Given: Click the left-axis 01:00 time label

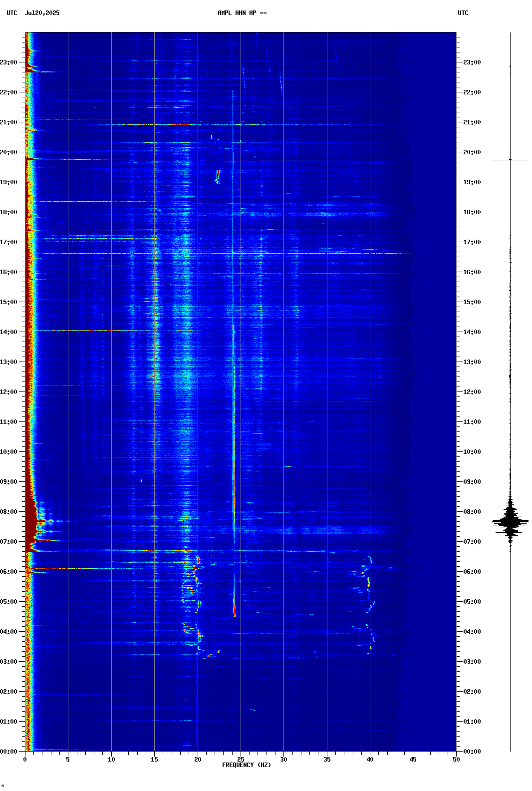Looking at the screenshot, I should click(9, 722).
